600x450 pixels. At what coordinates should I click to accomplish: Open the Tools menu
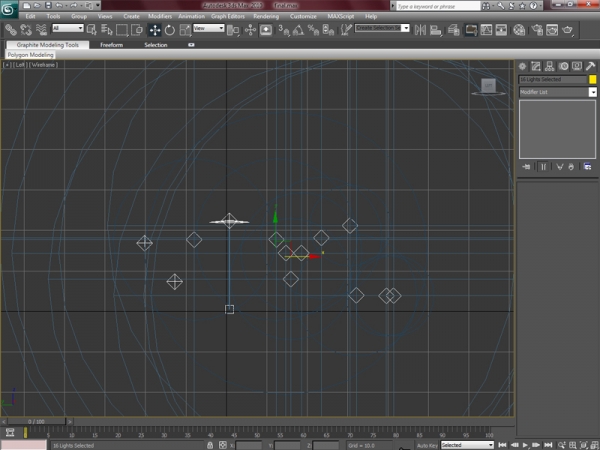click(x=53, y=16)
